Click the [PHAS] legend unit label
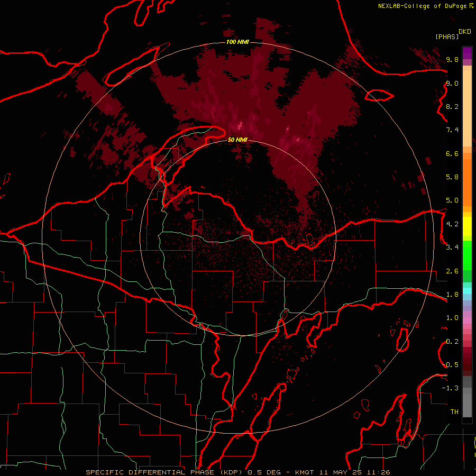 click(447, 36)
